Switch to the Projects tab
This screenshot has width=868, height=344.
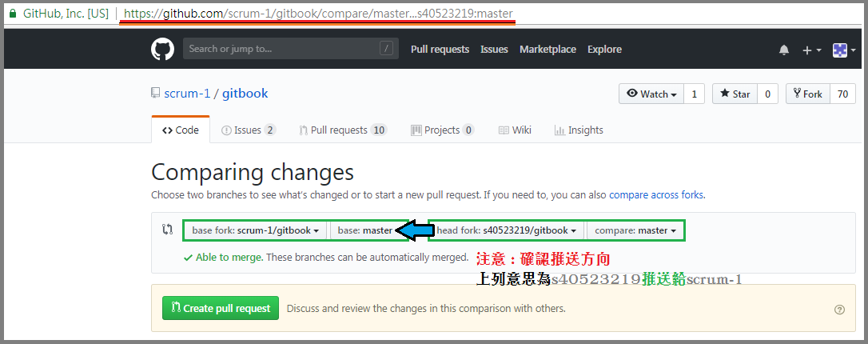(x=442, y=130)
